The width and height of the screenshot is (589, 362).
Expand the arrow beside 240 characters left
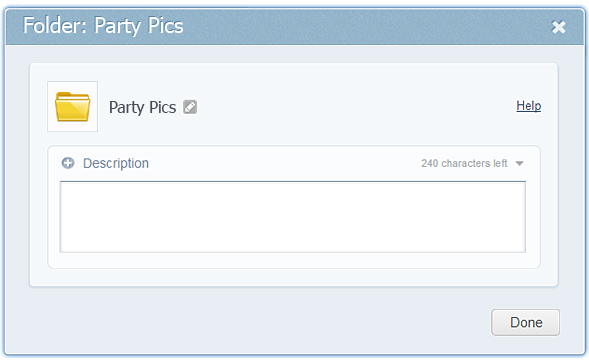[520, 163]
